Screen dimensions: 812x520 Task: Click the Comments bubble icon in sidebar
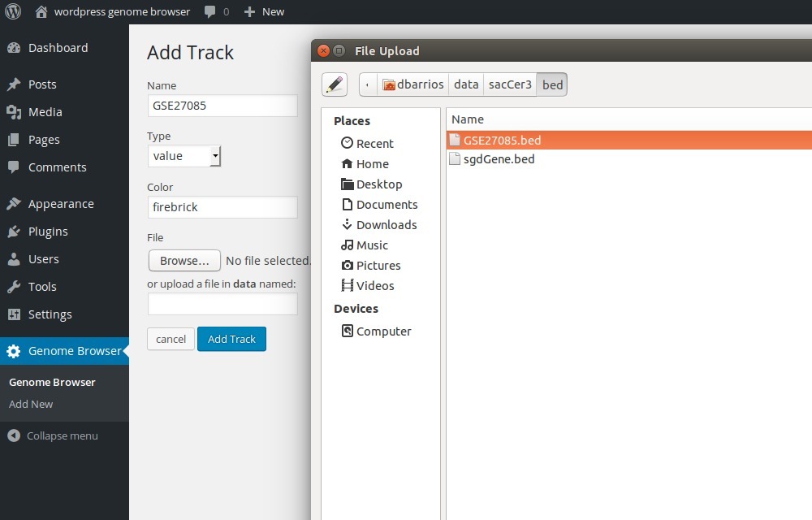point(14,167)
